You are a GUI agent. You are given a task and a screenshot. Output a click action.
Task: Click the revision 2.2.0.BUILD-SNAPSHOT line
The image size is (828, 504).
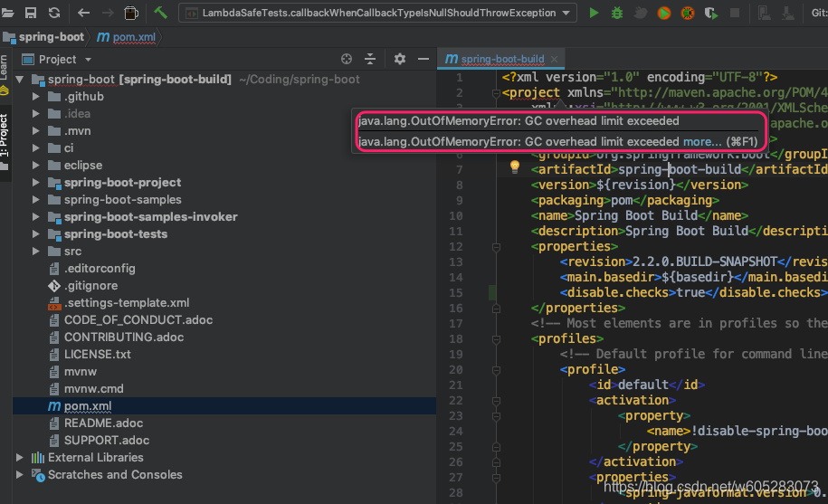pos(693,262)
